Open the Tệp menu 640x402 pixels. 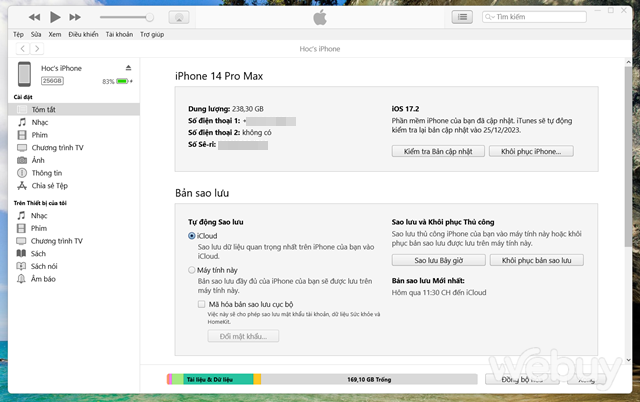[18, 34]
